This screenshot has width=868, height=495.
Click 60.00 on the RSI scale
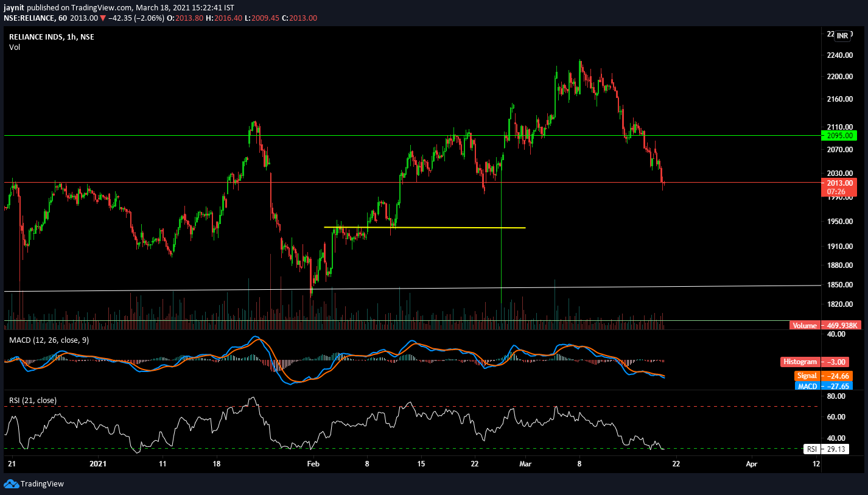835,417
